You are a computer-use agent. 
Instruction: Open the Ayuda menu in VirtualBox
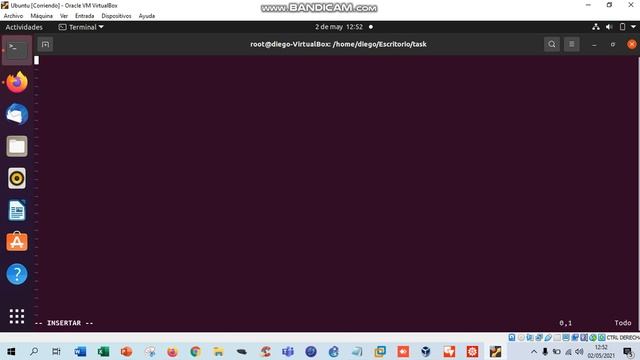[x=147, y=16]
